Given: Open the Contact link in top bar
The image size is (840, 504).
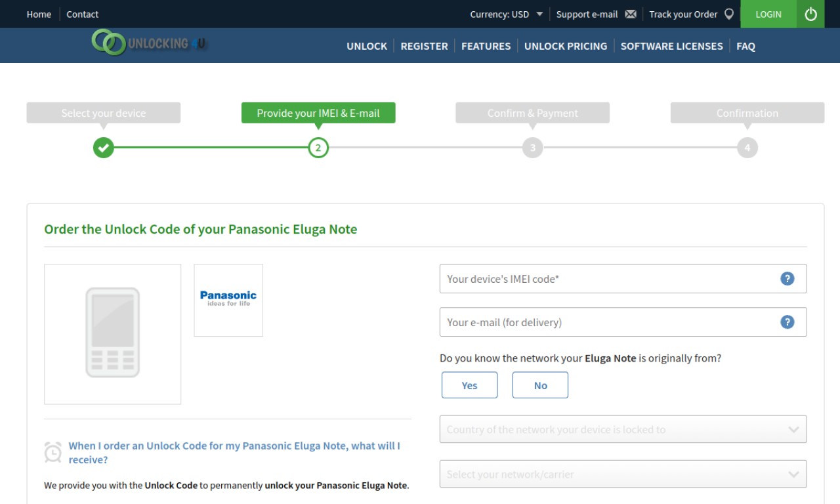Looking at the screenshot, I should coord(82,14).
